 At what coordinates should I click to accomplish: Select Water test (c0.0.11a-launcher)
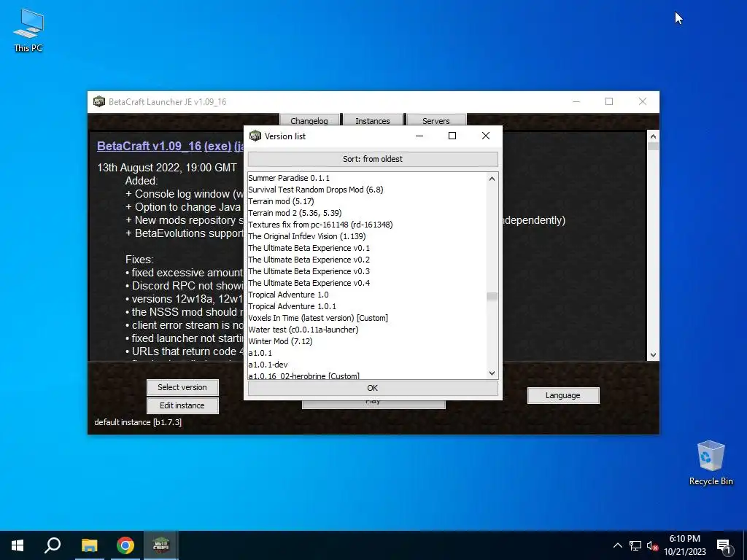[367, 330]
